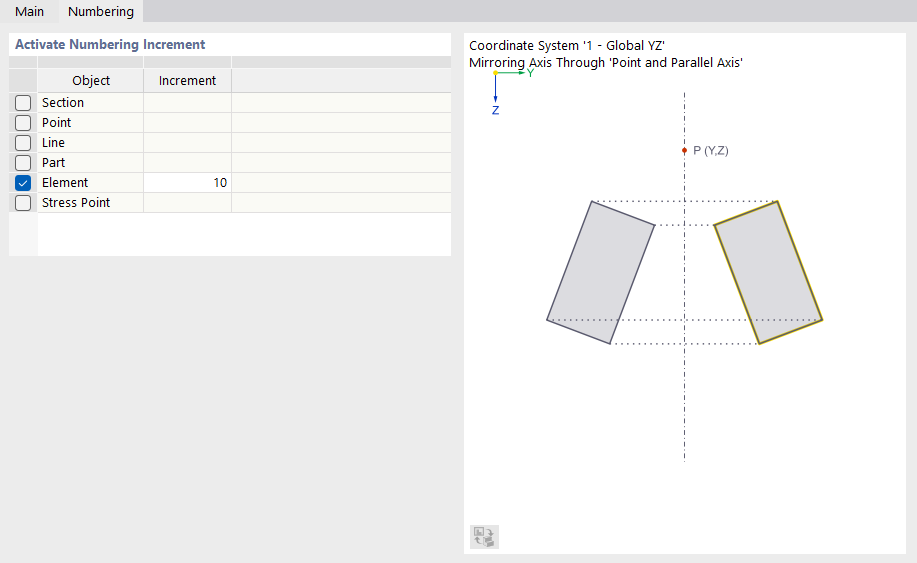Select the Numbering tab
917x563 pixels.
pos(100,12)
